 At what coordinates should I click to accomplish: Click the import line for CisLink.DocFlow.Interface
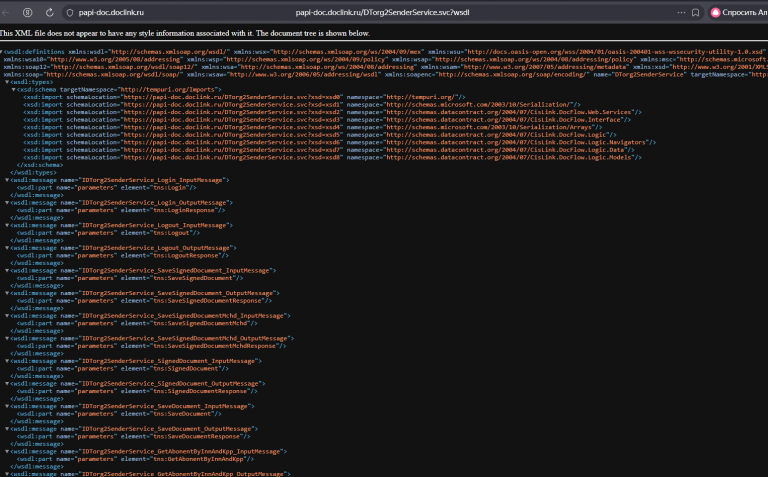(327, 119)
